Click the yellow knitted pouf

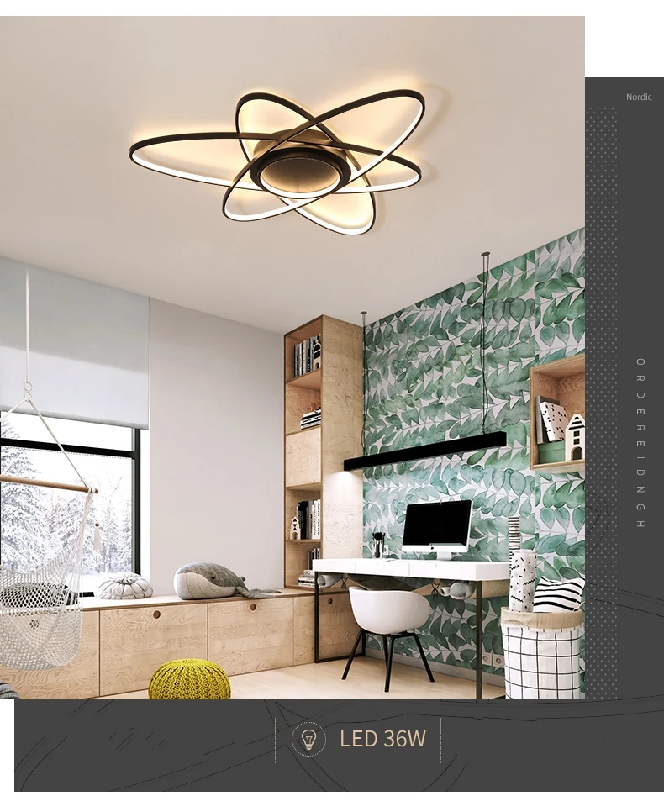point(190,680)
